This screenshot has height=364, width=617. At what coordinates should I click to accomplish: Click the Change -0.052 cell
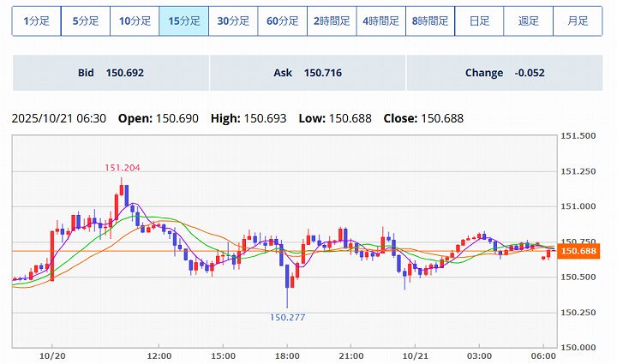(x=505, y=73)
